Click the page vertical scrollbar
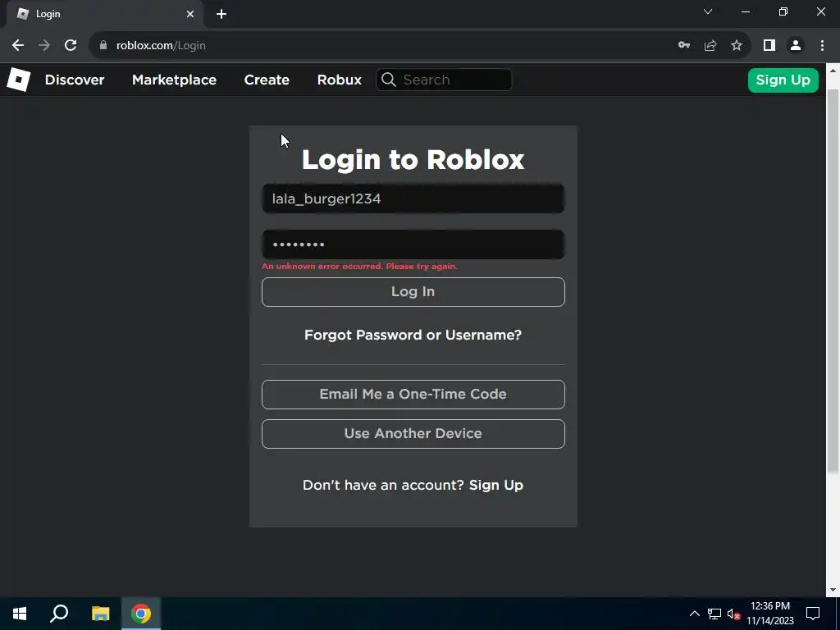 tap(833, 282)
